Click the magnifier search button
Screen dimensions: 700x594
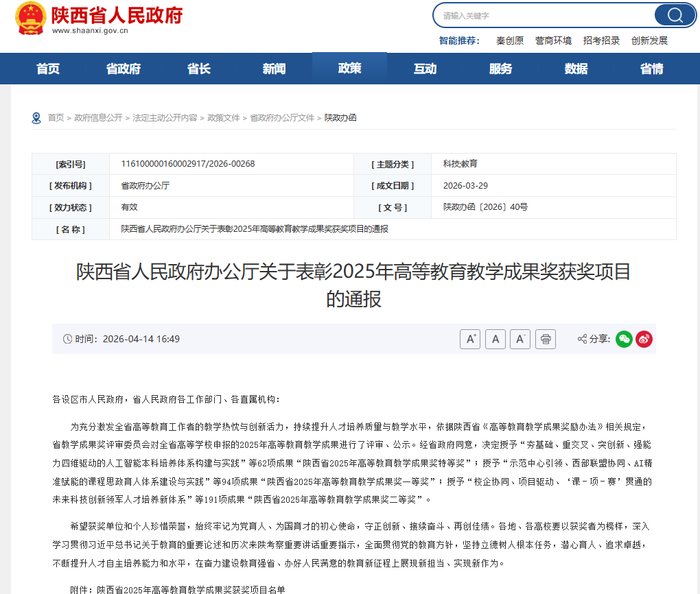[x=674, y=15]
